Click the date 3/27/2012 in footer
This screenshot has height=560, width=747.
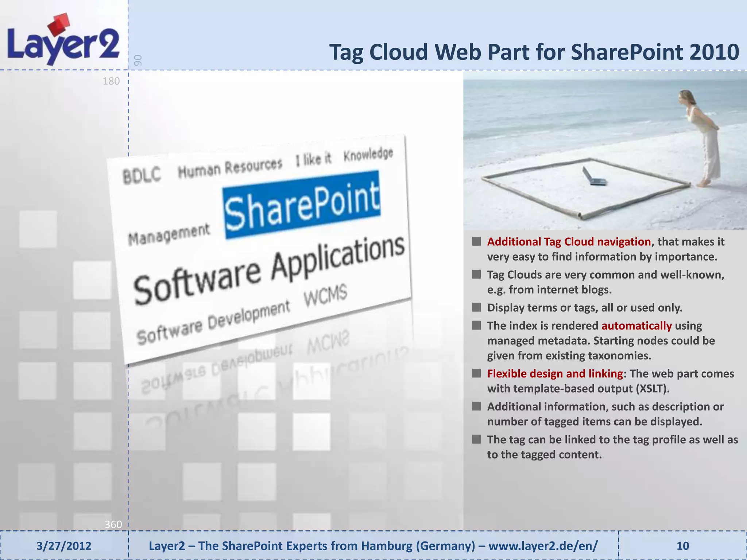click(x=64, y=546)
